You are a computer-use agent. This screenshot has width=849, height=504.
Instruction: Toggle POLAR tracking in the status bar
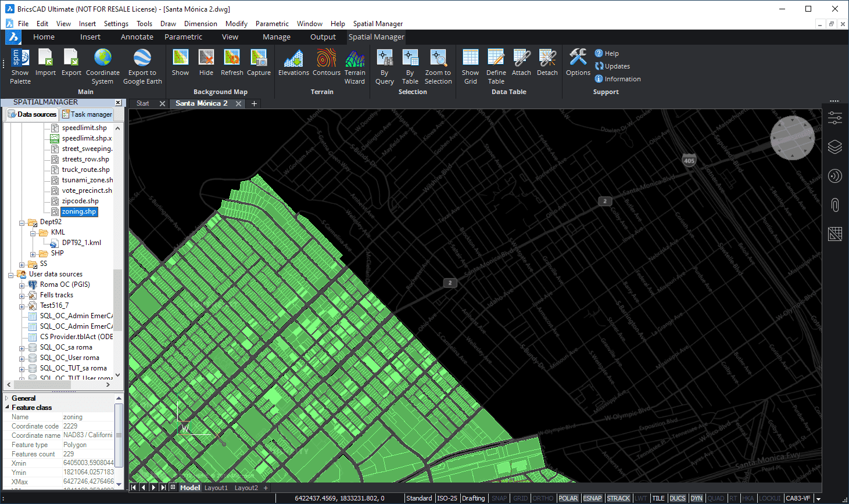tap(568, 498)
